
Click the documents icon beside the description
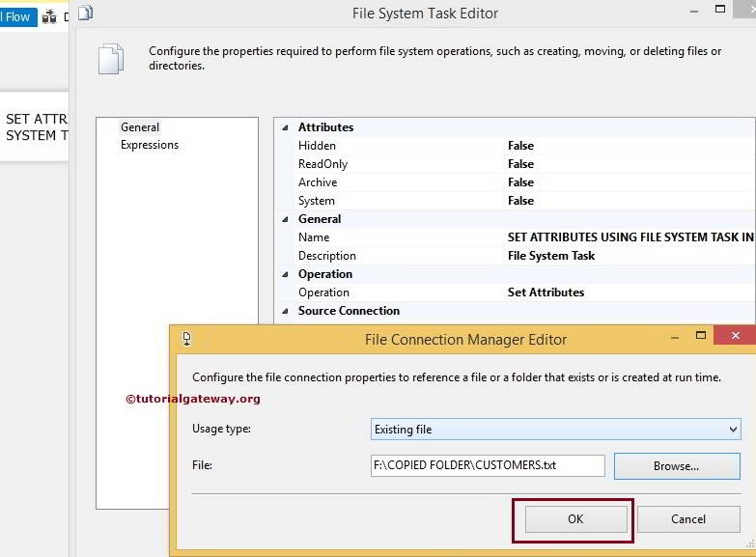(x=111, y=59)
